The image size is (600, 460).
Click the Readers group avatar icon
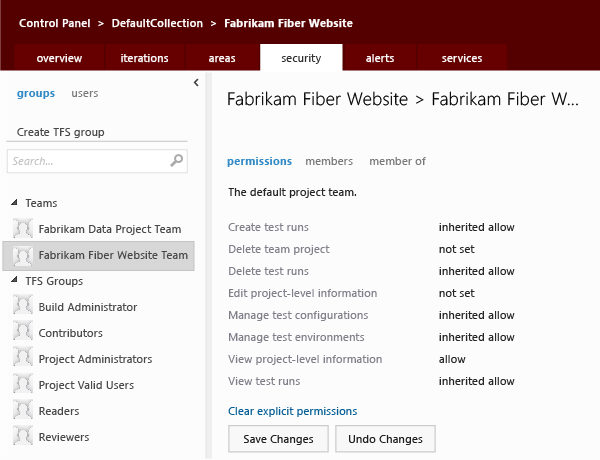click(23, 411)
